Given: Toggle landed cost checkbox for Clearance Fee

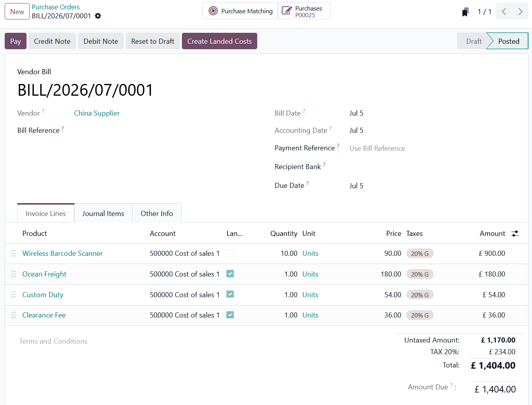Looking at the screenshot, I should point(230,315).
